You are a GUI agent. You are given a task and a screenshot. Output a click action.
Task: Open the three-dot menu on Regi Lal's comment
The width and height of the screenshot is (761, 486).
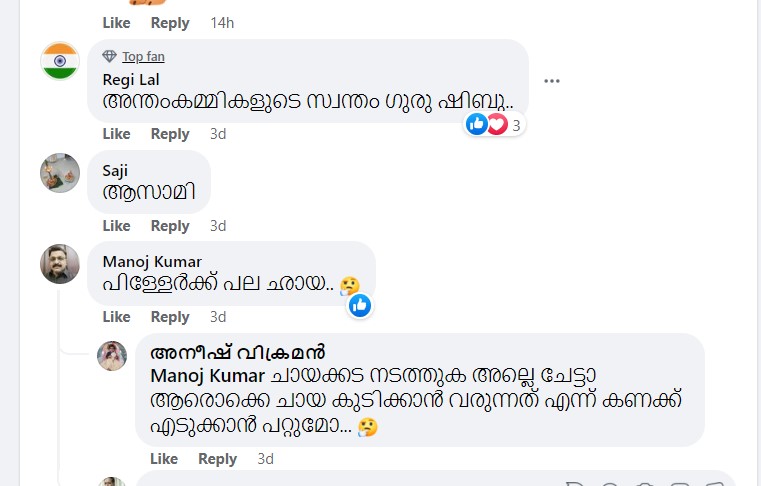552,80
